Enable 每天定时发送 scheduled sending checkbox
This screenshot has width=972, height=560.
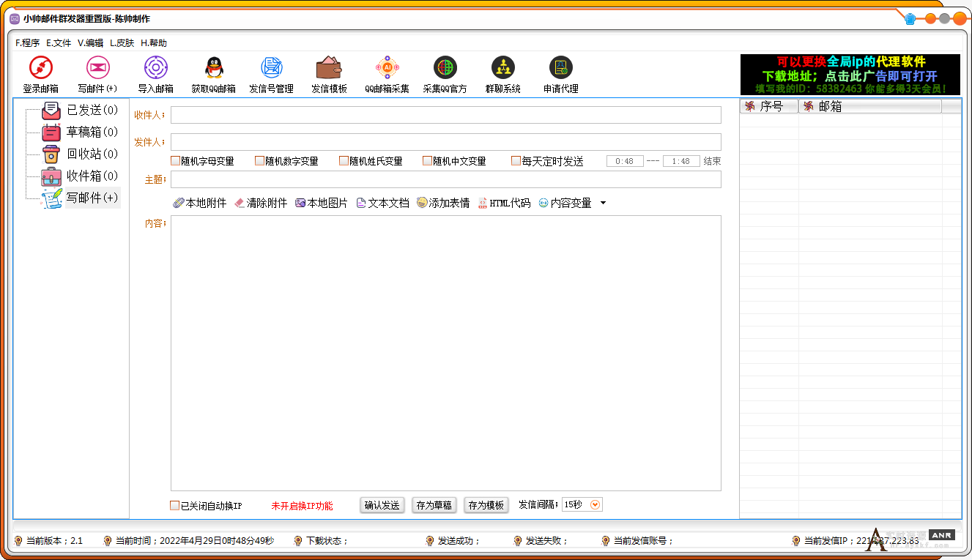[516, 161]
